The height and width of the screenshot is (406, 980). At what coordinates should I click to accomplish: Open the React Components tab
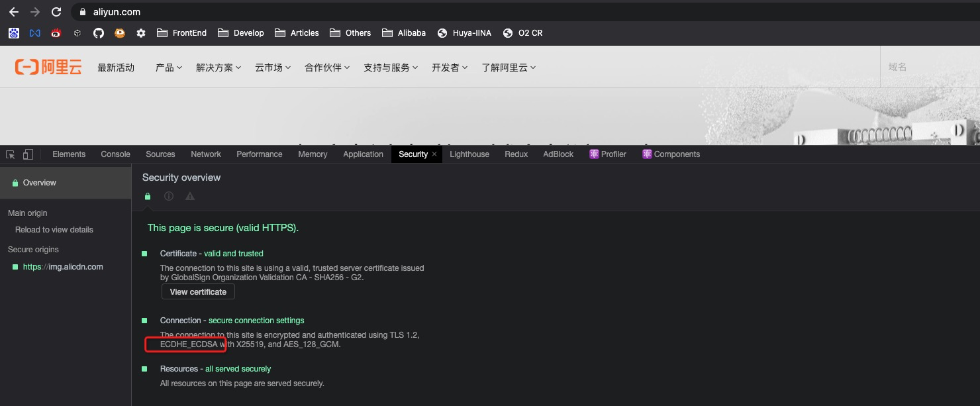tap(671, 154)
